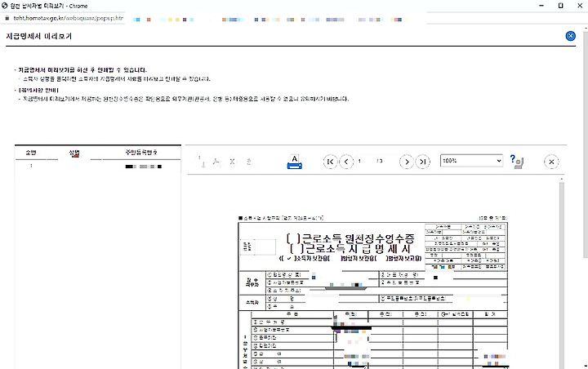
Task: Go to the next report page
Action: pos(407,162)
